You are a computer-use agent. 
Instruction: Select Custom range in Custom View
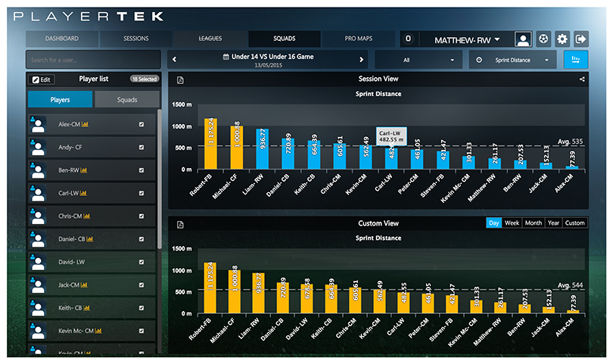(574, 222)
